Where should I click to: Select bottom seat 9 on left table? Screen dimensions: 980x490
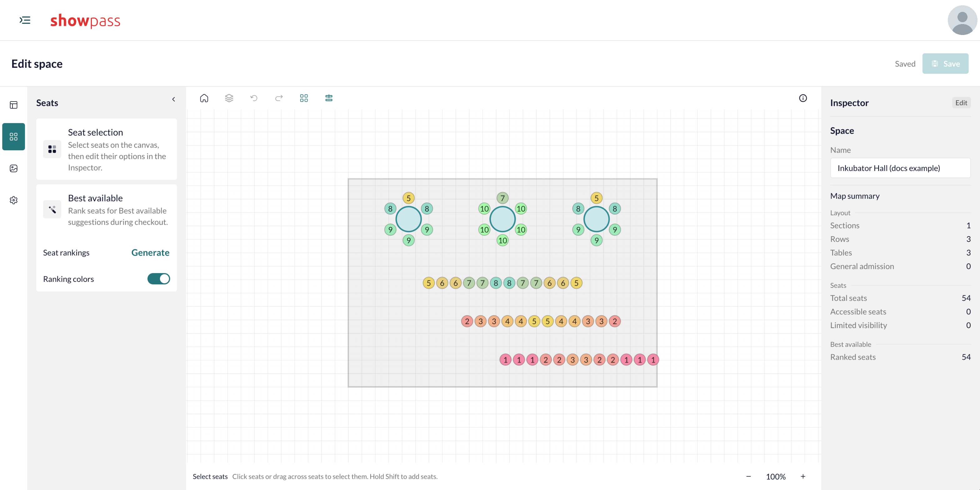(408, 240)
